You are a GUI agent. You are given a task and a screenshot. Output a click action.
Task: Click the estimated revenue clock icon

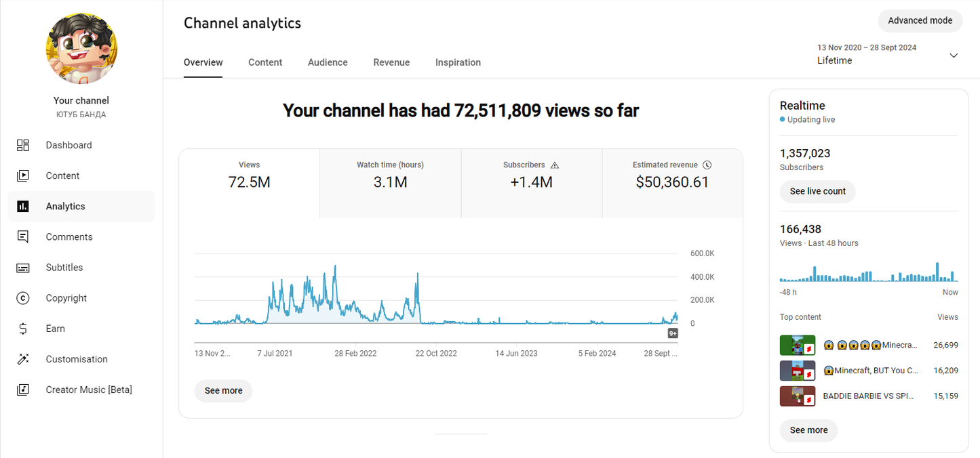point(707,165)
